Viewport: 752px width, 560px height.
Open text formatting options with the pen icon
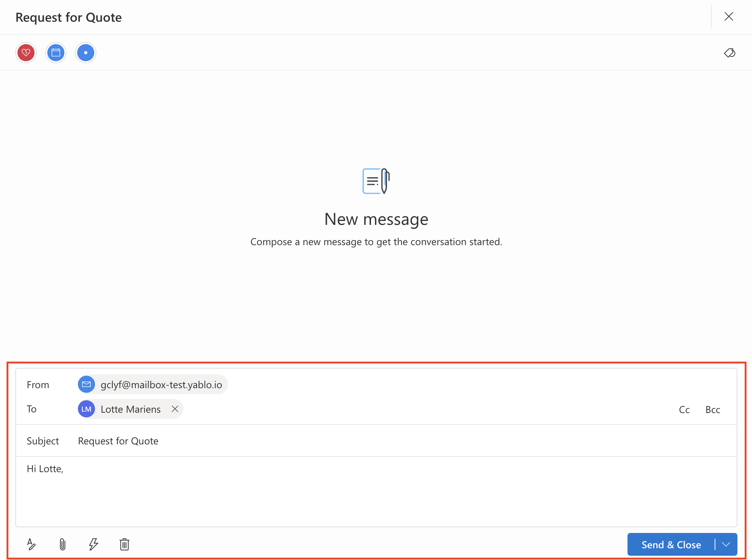[x=31, y=544]
